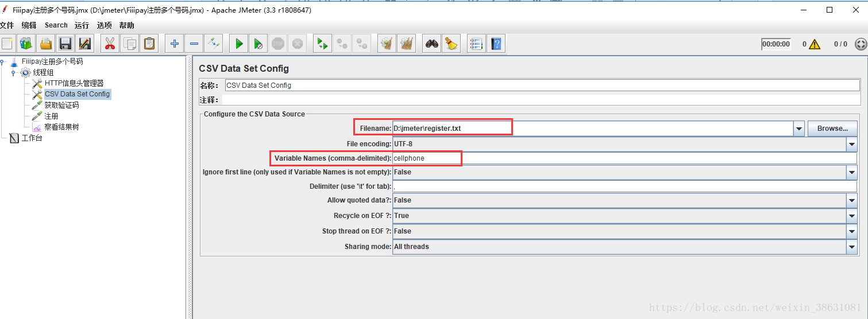Viewport: 868px width, 319px height.
Task: Click the Copy icon in toolbar
Action: pyautogui.click(x=130, y=44)
